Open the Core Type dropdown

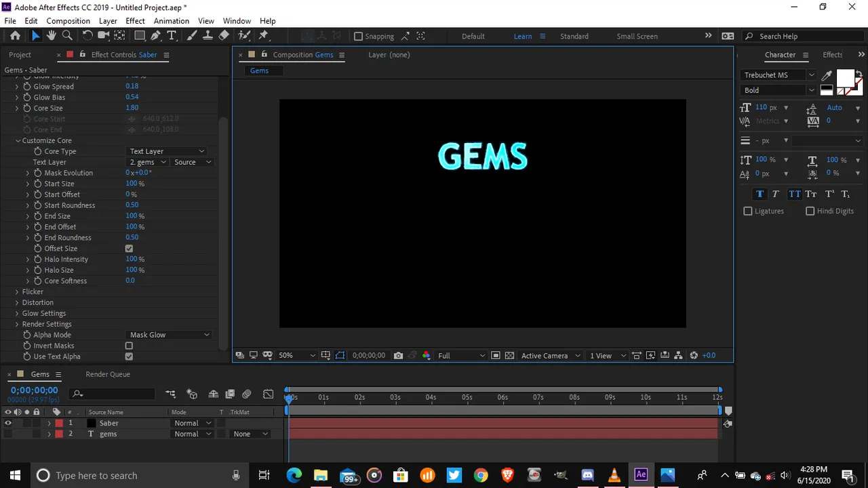point(167,151)
